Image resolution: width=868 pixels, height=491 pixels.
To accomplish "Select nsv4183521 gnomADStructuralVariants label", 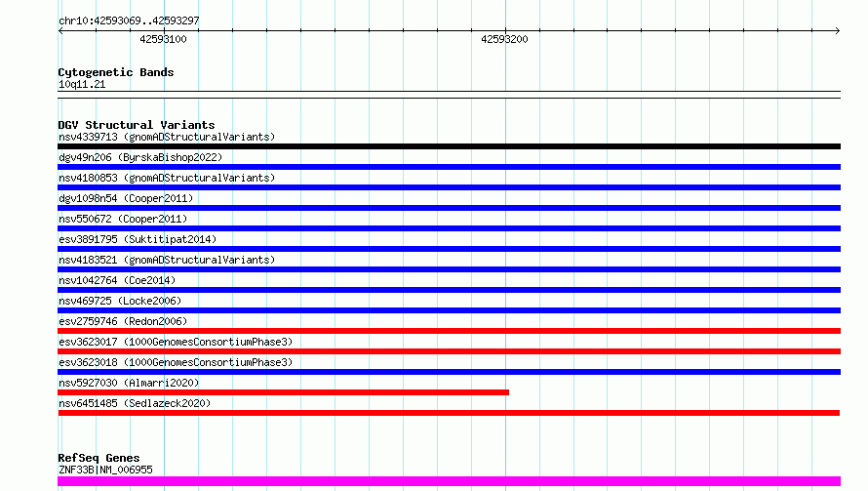I will (x=167, y=260).
